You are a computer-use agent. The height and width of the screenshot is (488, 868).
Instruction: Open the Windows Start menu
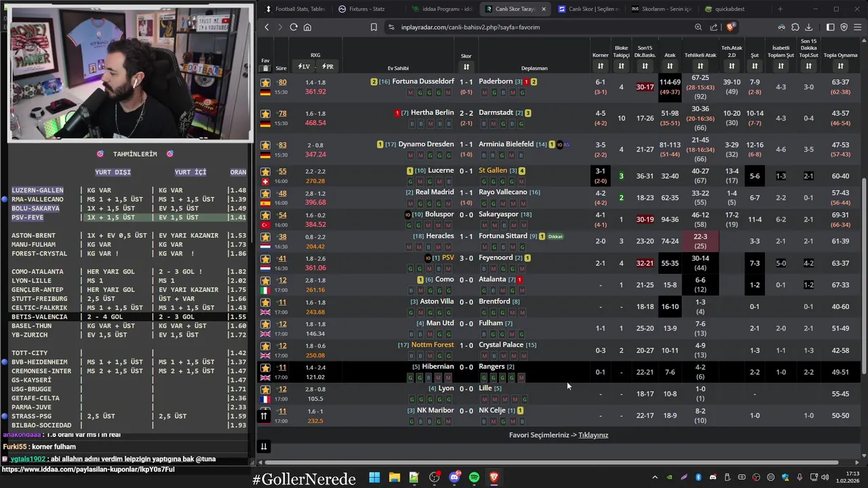374,477
